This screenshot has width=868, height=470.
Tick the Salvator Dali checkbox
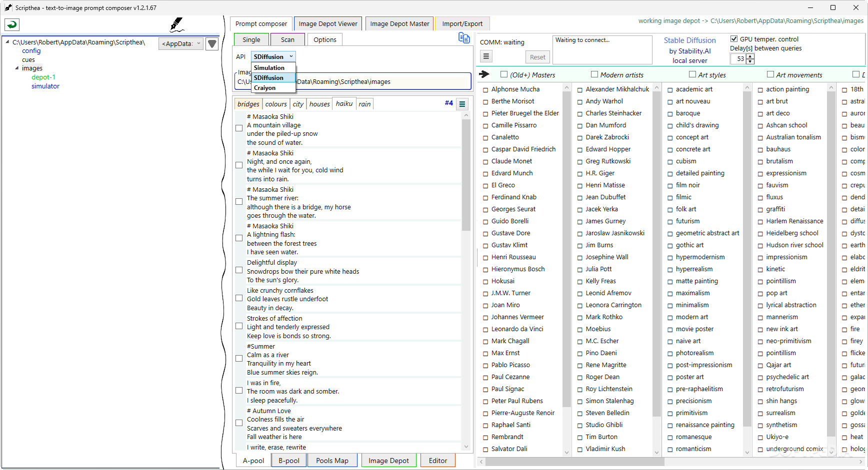[x=485, y=450]
